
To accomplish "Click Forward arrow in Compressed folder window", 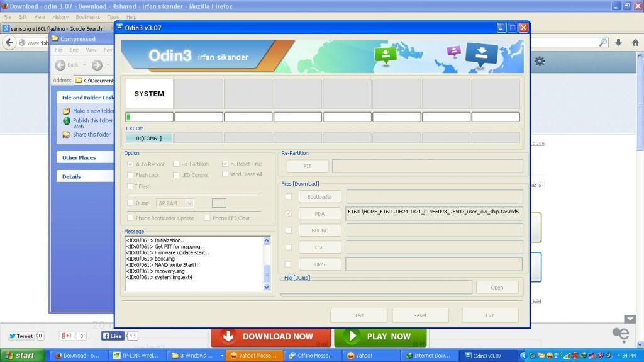I will point(97,65).
